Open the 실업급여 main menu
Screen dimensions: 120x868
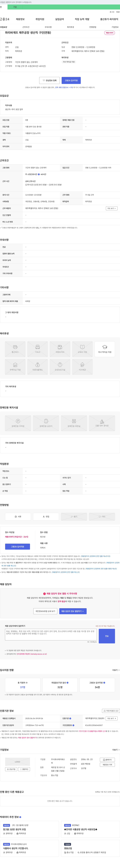pos(59,19)
